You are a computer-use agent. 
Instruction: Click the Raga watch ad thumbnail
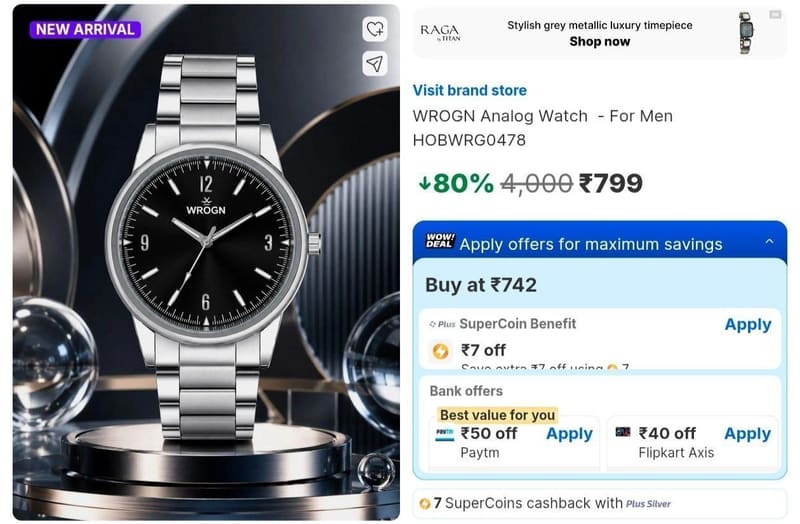click(746, 33)
